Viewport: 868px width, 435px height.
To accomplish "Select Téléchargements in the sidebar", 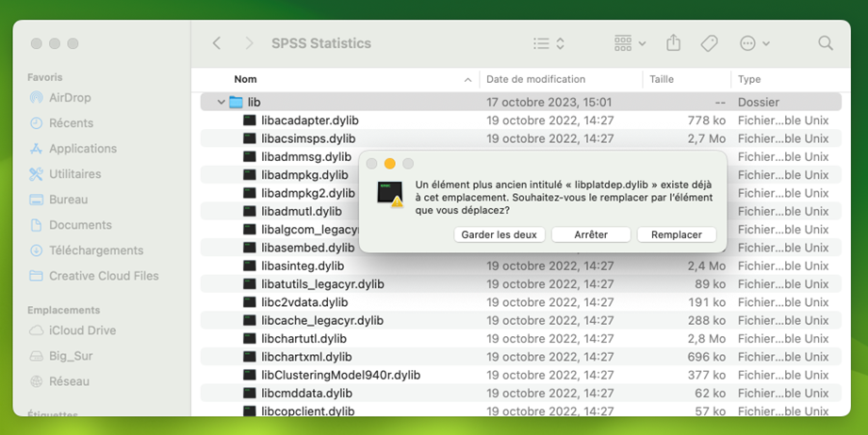I will pos(96,250).
